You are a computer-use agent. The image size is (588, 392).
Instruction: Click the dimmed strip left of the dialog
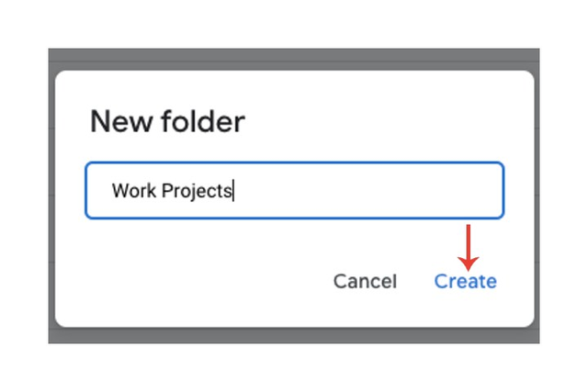pos(51,195)
